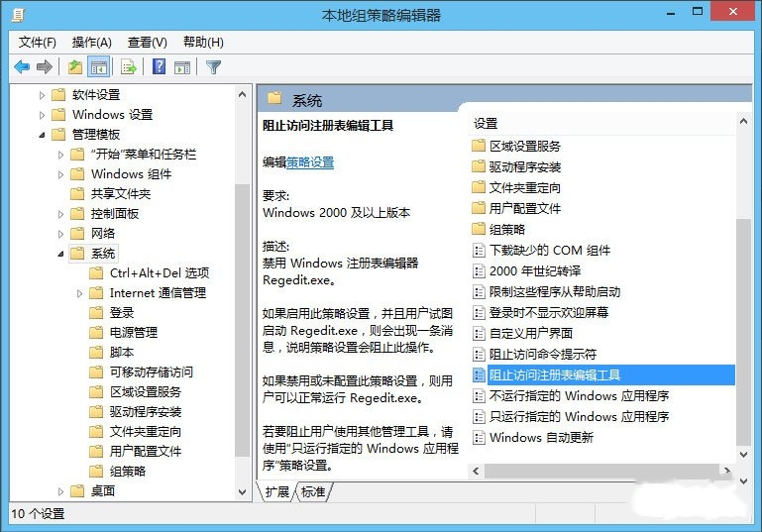Open the 文件(F) menu
Viewport: 762px width, 532px height.
(x=38, y=43)
